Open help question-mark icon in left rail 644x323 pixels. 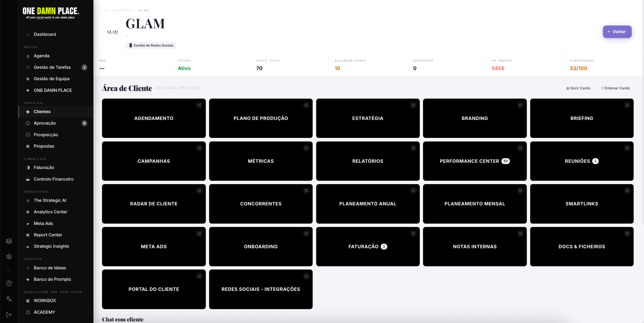pyautogui.click(x=9, y=283)
